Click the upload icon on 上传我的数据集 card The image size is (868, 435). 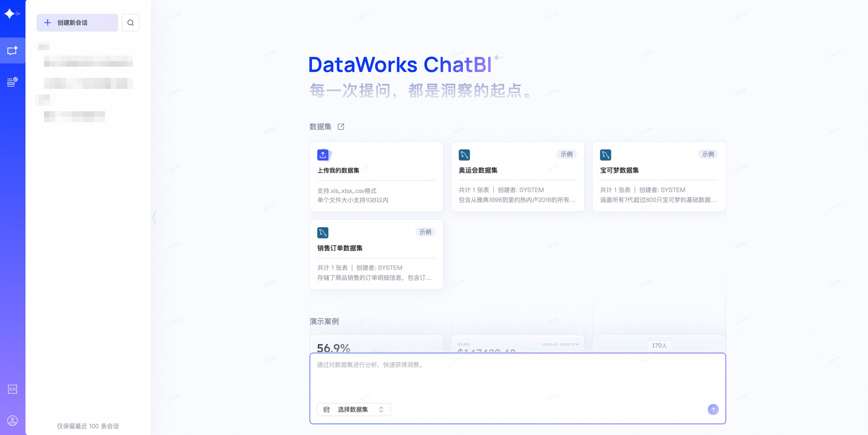click(x=323, y=155)
